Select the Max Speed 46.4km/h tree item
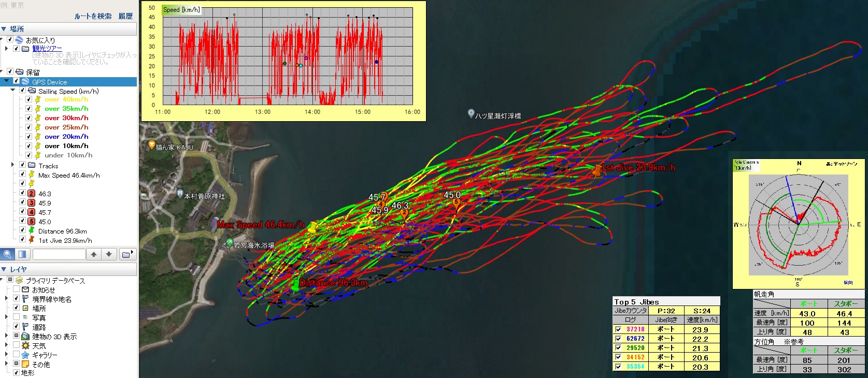The image size is (868, 378). 69,176
